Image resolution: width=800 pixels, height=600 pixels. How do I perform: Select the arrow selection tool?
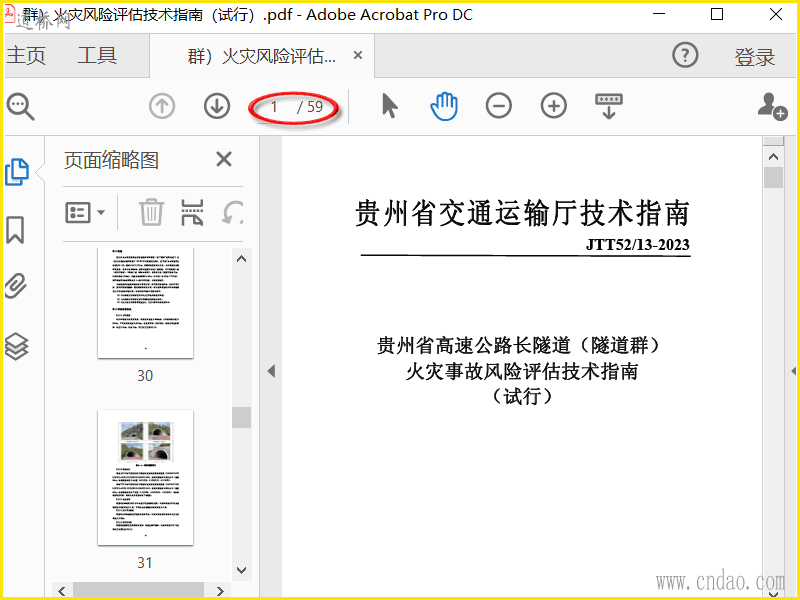pos(390,106)
